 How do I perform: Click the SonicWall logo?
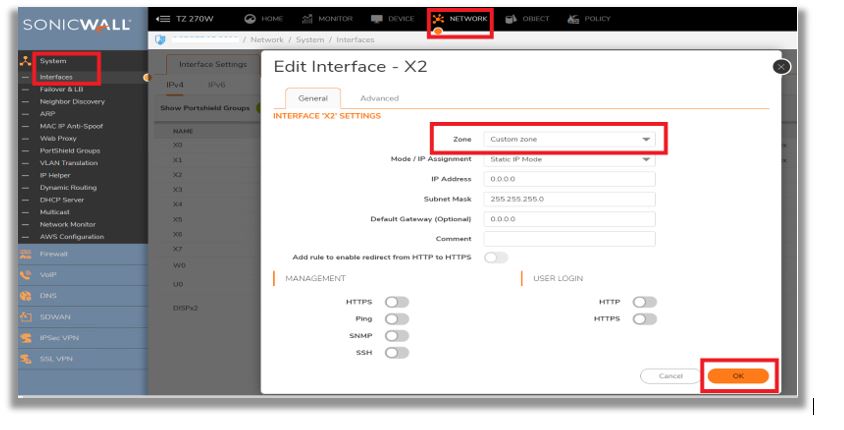[x=77, y=25]
